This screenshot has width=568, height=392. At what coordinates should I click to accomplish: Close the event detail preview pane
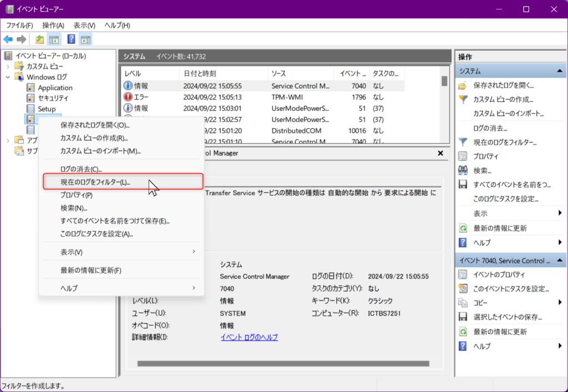click(440, 153)
